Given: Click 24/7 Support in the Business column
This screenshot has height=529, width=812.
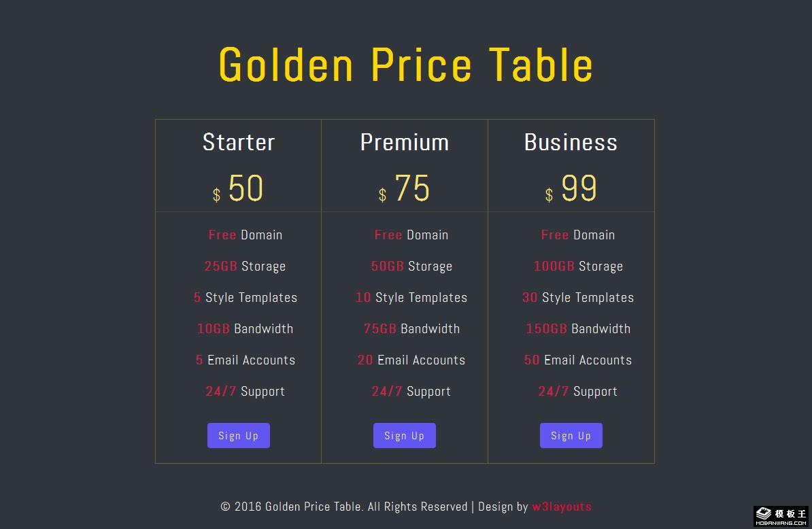Looking at the screenshot, I should point(578,391).
